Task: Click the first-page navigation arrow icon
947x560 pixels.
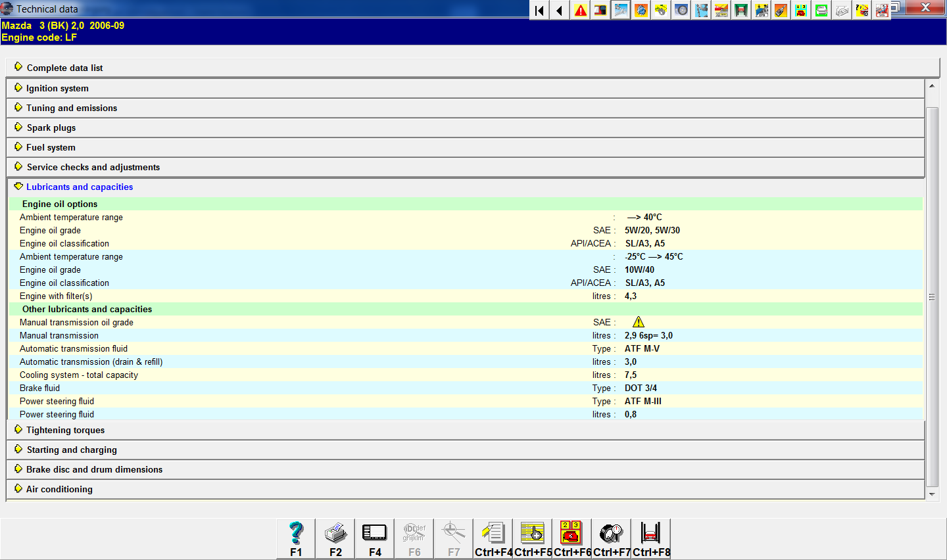Action: coord(539,10)
